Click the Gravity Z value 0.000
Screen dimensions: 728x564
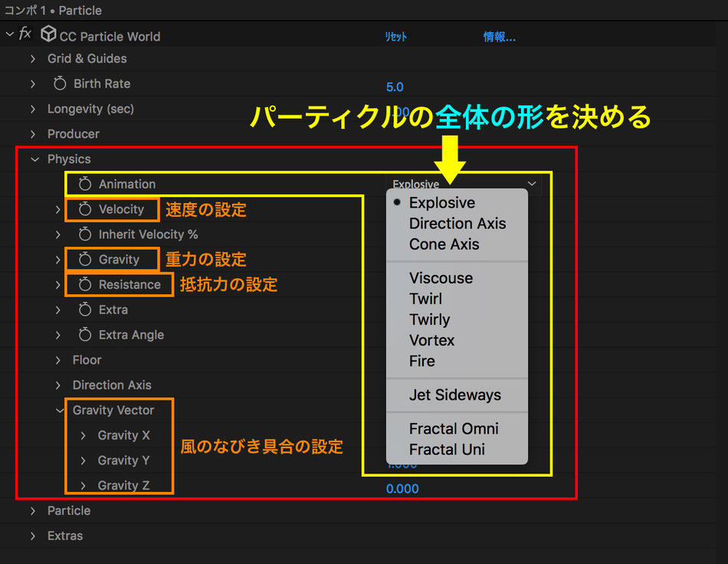(x=402, y=489)
